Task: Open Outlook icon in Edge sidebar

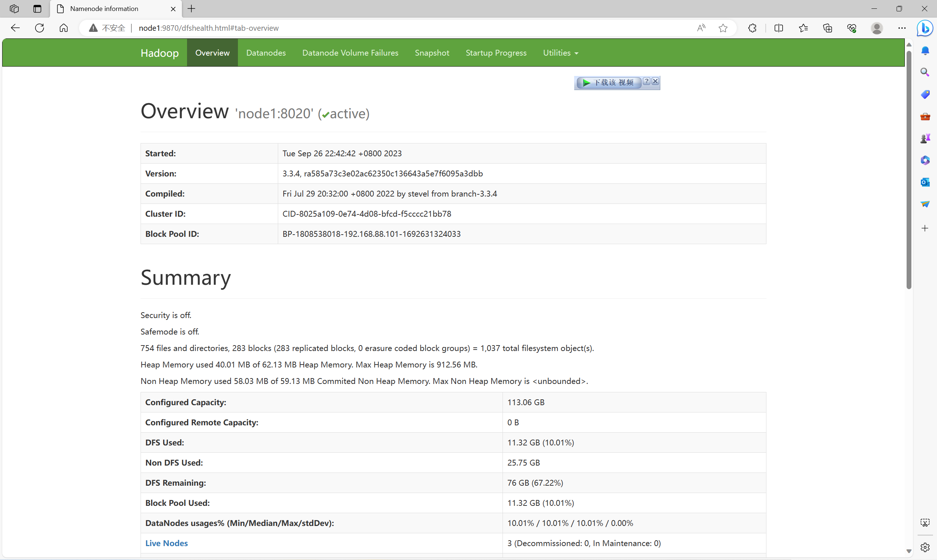Action: (925, 182)
